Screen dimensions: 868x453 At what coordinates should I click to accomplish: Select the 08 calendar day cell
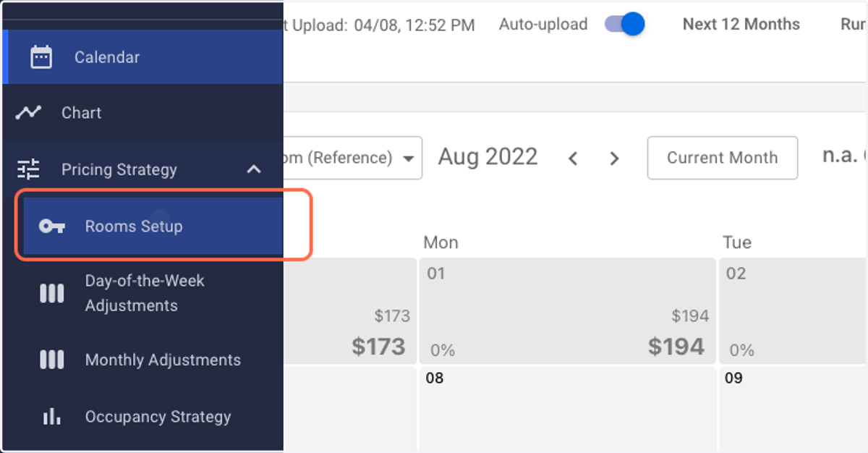(x=566, y=410)
